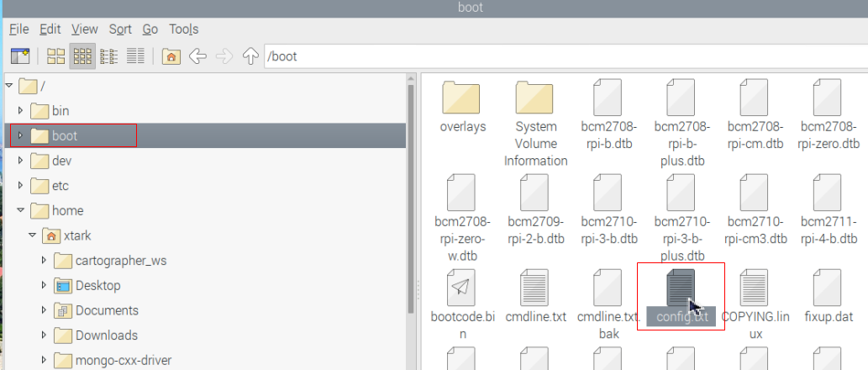
Task: Select config.txt file
Action: tap(681, 297)
